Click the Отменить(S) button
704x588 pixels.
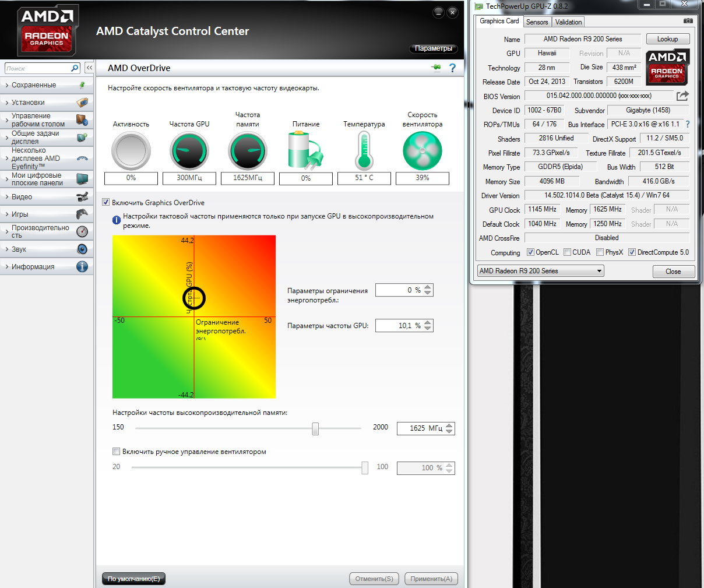pos(374,579)
